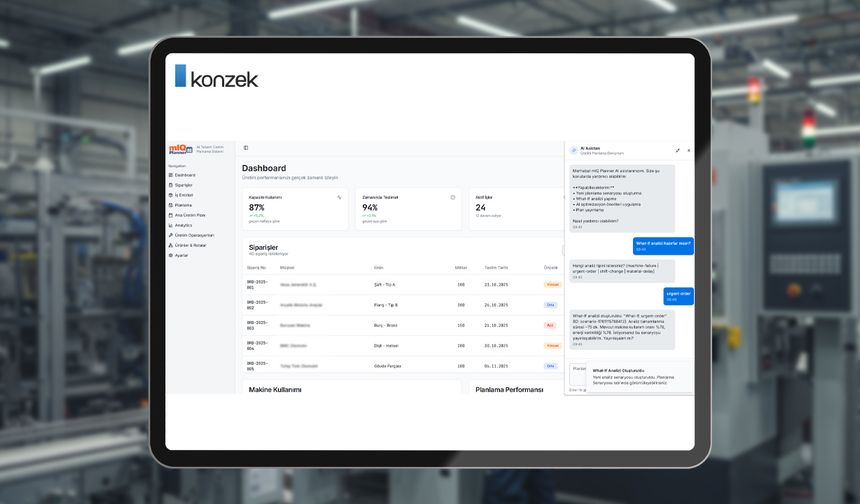This screenshot has width=860, height=504.
Task: Click the Zamanında Teslimat 94% card
Action: [x=408, y=209]
